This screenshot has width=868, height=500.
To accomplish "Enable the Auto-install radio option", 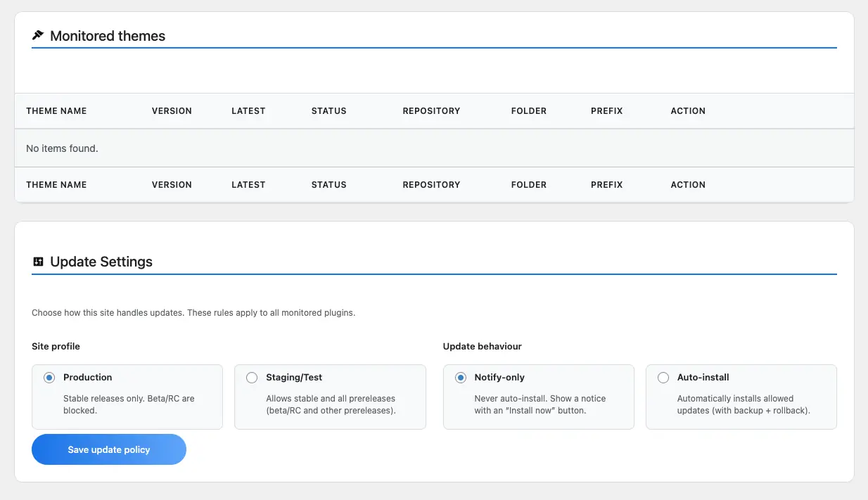I will [x=663, y=378].
